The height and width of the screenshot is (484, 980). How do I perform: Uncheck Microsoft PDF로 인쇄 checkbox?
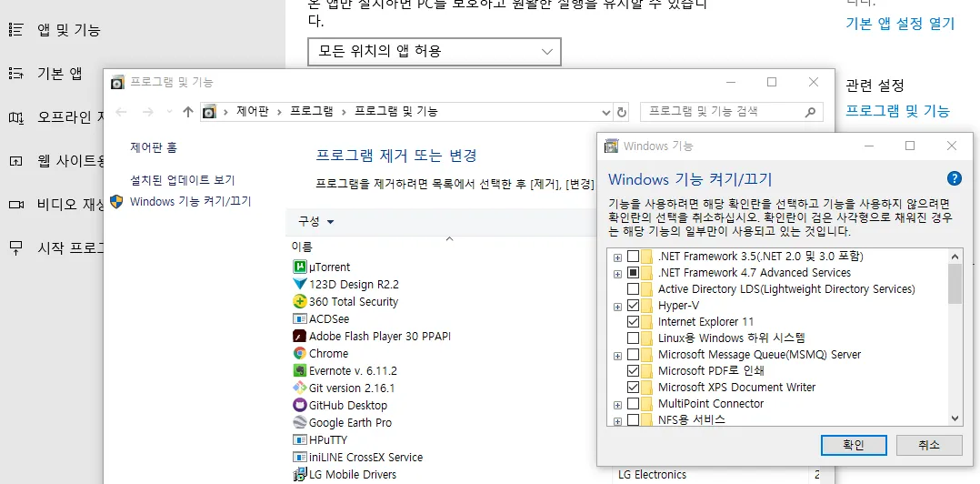pos(633,371)
